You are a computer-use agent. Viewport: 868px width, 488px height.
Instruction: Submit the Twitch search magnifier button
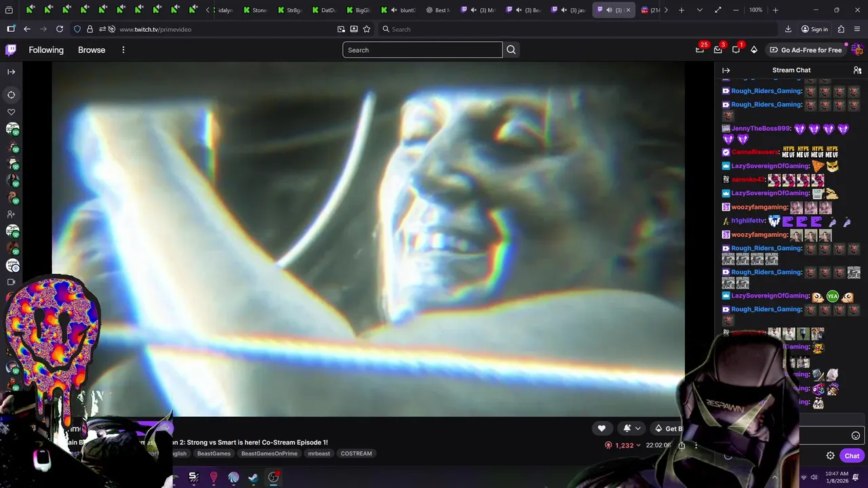click(511, 49)
